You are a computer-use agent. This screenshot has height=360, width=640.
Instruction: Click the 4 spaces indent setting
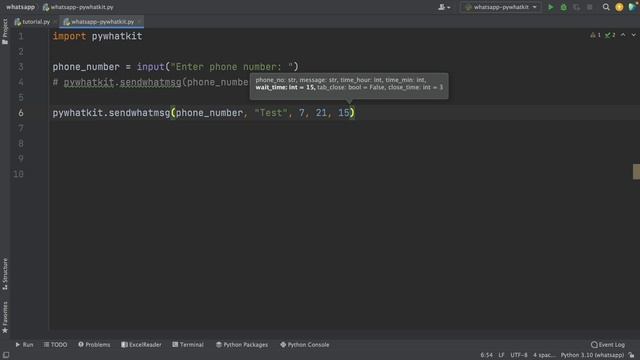tap(544, 355)
